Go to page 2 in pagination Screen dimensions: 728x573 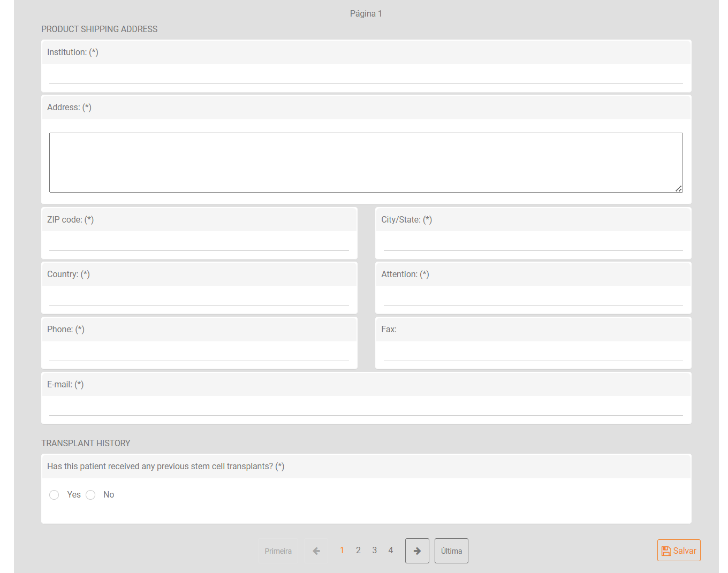(358, 550)
